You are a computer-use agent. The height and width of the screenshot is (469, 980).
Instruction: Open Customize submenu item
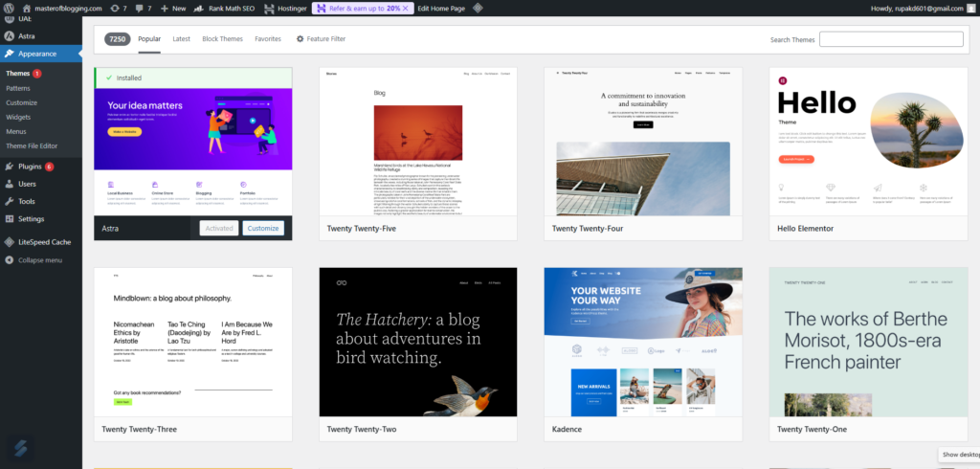[21, 102]
